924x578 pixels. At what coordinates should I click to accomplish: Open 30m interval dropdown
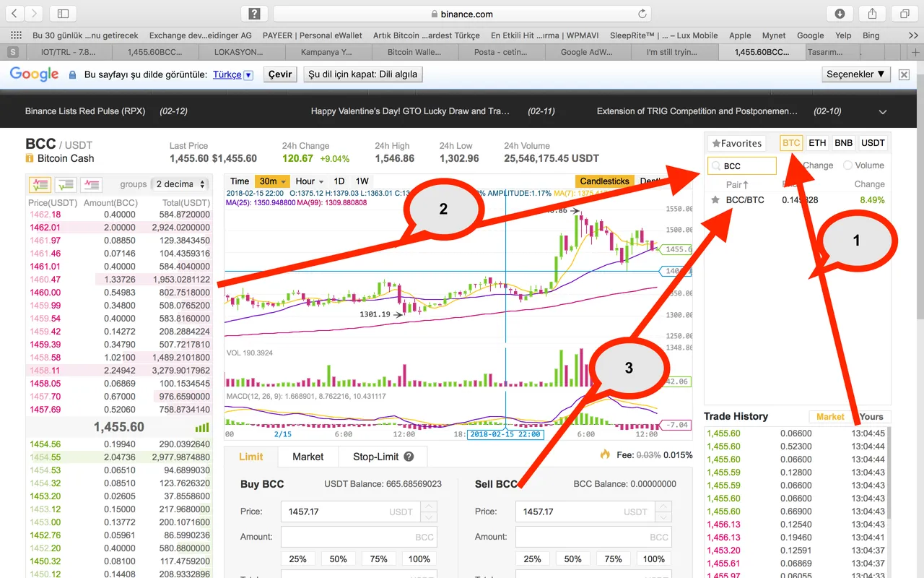click(x=273, y=181)
